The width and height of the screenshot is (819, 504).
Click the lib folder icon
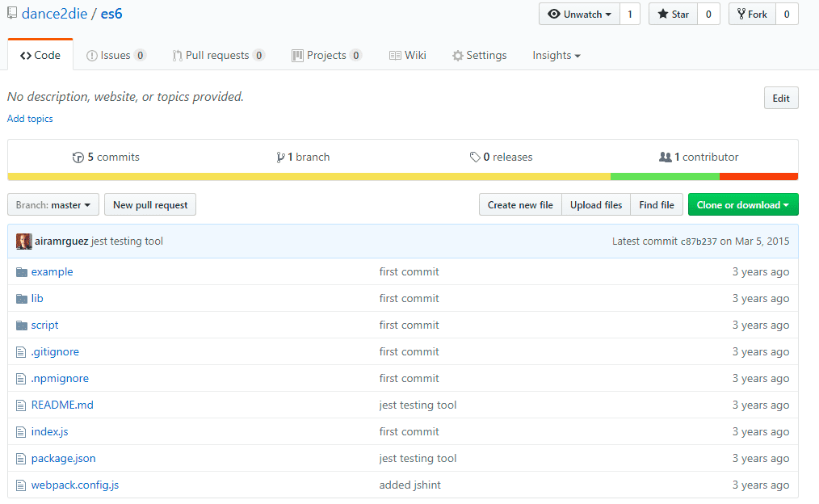click(x=22, y=299)
